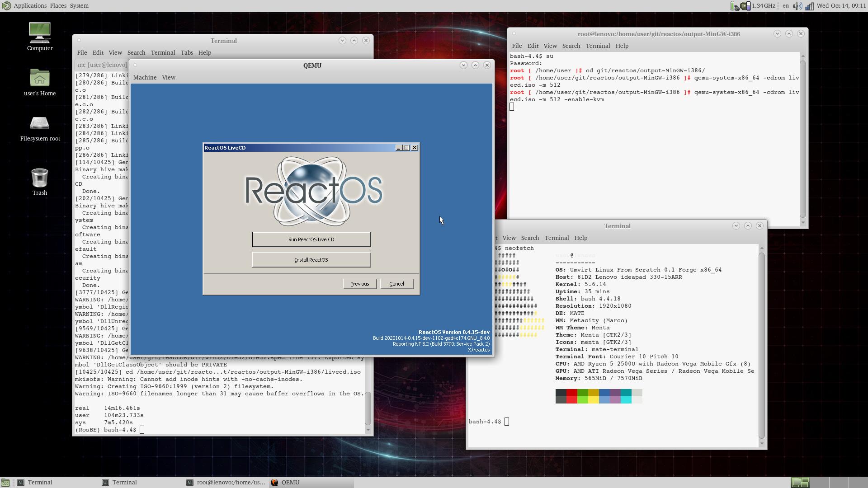Open QEMU Machine menu

click(145, 77)
